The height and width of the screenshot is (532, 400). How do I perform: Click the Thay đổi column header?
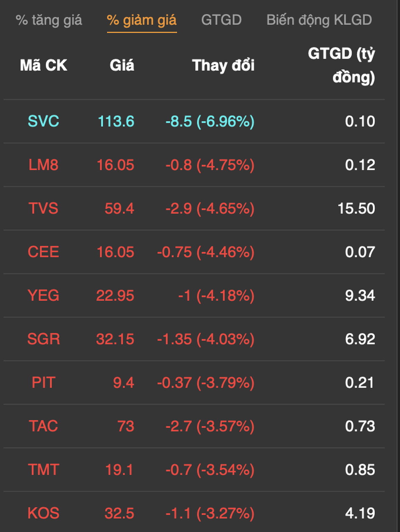tap(223, 65)
